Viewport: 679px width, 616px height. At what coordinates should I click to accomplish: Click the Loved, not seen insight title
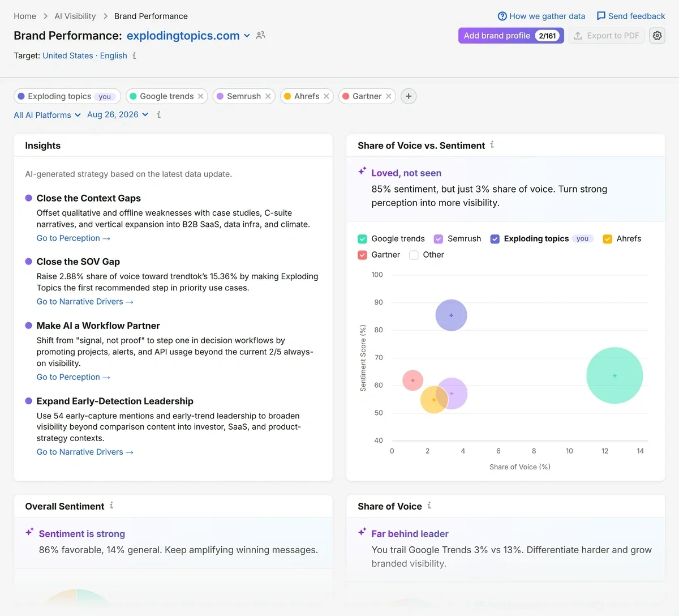coord(406,173)
